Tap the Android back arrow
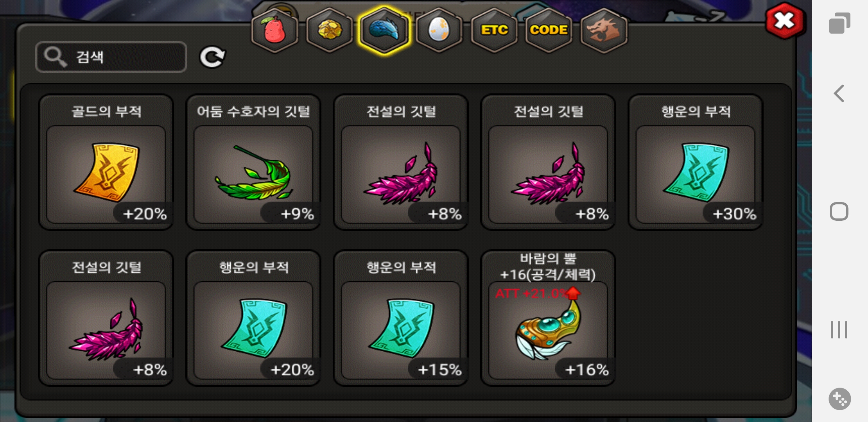Image resolution: width=868 pixels, height=422 pixels. click(x=839, y=93)
